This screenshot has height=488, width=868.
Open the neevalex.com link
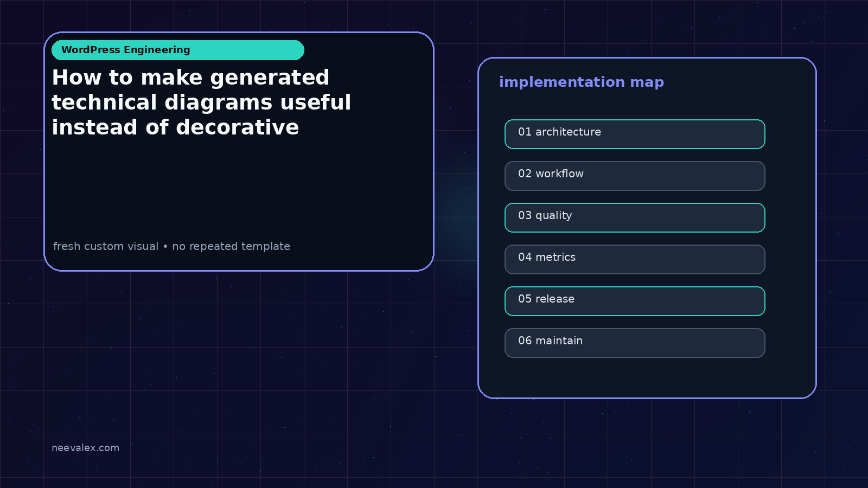pos(85,448)
